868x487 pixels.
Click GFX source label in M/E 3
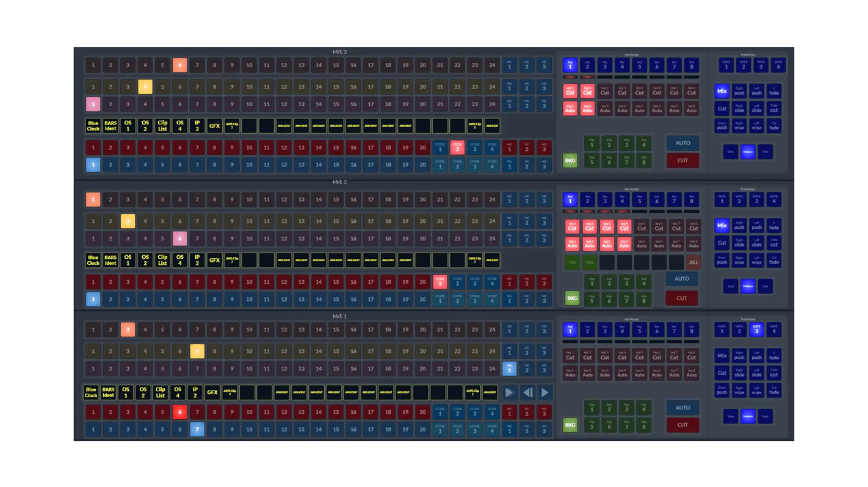(x=214, y=126)
